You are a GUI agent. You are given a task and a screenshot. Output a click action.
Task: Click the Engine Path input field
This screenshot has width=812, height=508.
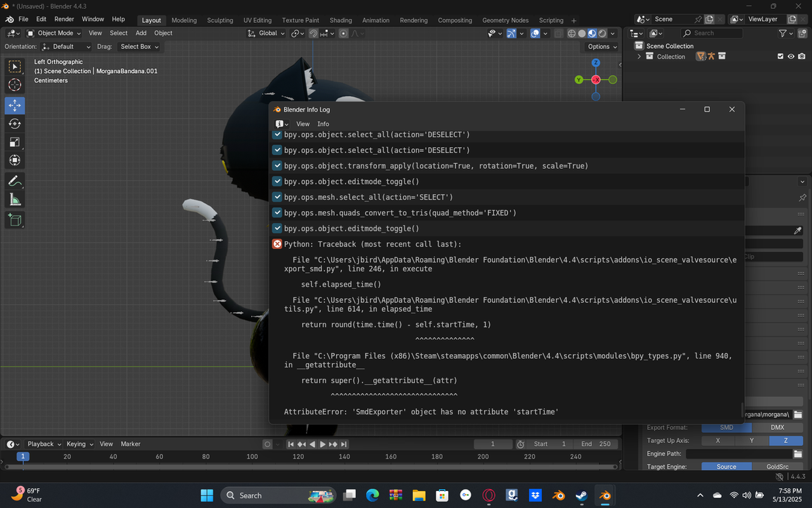[x=740, y=454]
